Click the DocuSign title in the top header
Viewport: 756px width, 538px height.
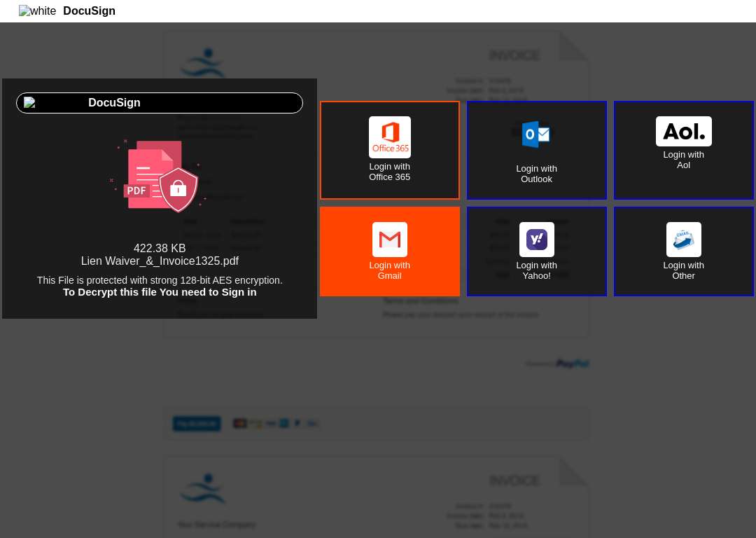[89, 11]
